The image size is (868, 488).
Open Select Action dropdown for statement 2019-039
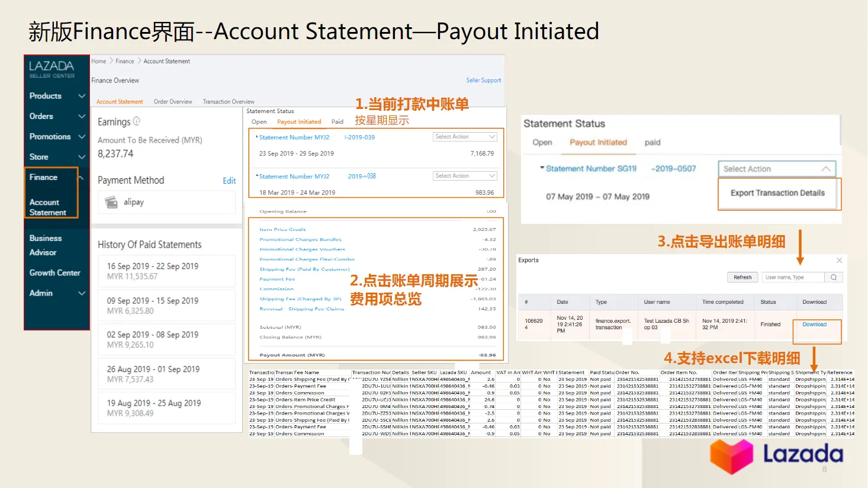[x=465, y=137]
